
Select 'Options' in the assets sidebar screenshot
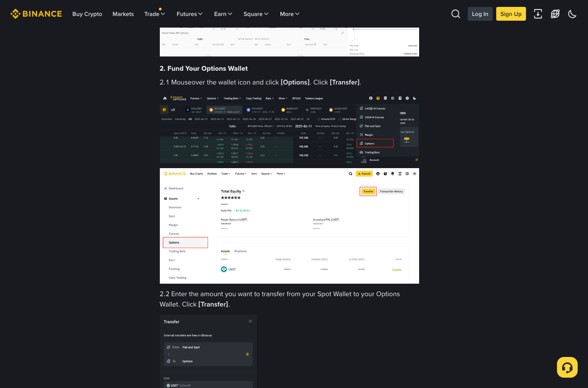(x=185, y=243)
